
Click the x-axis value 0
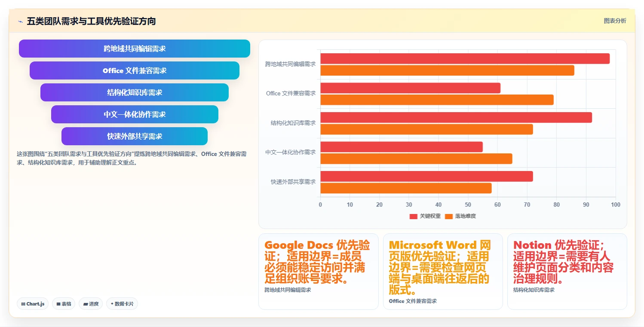(320, 205)
